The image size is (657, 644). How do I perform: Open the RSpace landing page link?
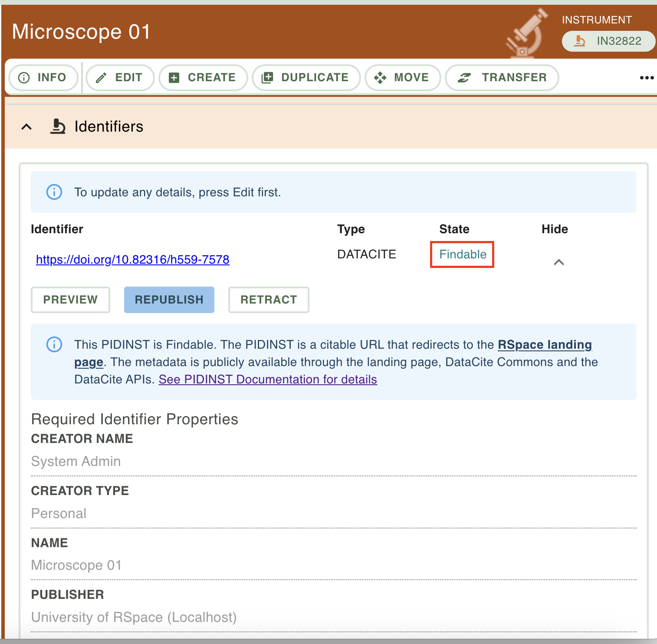[545, 345]
